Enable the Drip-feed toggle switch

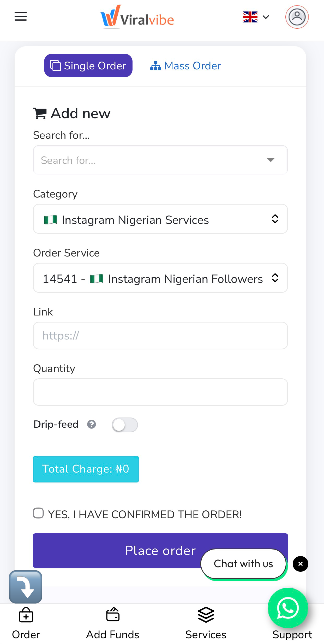coord(125,425)
